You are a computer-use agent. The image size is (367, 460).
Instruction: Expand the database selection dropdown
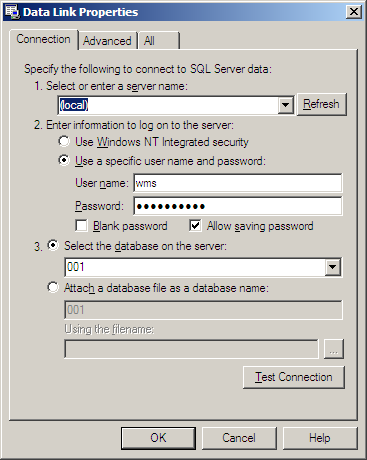(333, 267)
